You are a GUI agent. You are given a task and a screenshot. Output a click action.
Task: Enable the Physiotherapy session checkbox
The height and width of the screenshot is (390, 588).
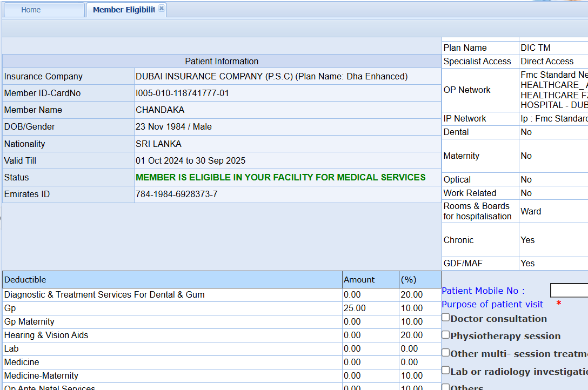446,335
